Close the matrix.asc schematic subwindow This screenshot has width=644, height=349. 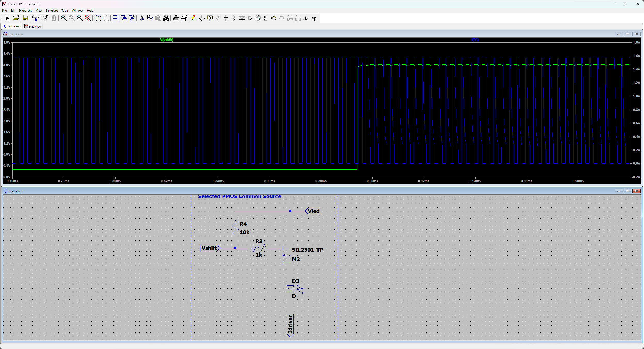click(637, 191)
